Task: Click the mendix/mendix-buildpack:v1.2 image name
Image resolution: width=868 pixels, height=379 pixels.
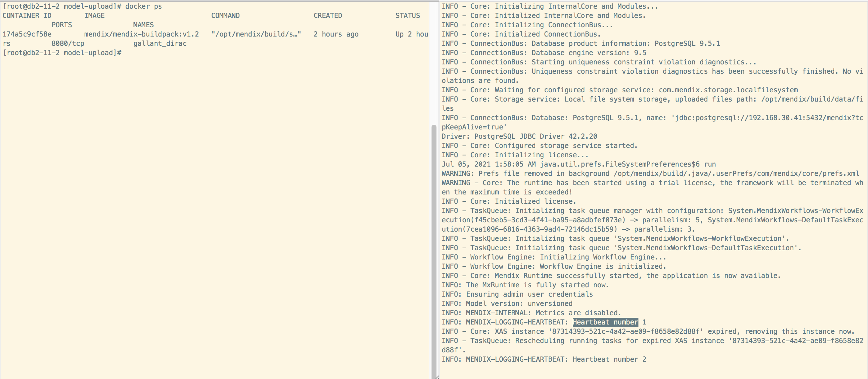Action: pyautogui.click(x=142, y=34)
